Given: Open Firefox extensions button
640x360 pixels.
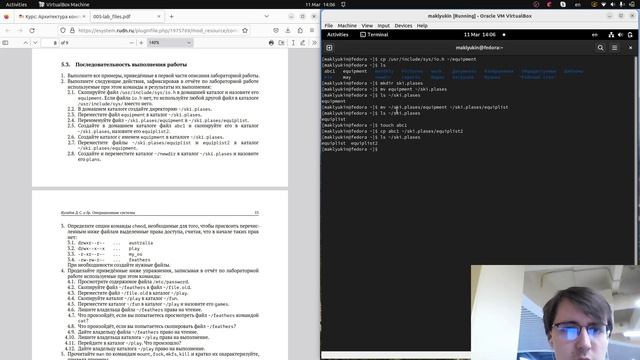Looking at the screenshot, I should pos(300,31).
